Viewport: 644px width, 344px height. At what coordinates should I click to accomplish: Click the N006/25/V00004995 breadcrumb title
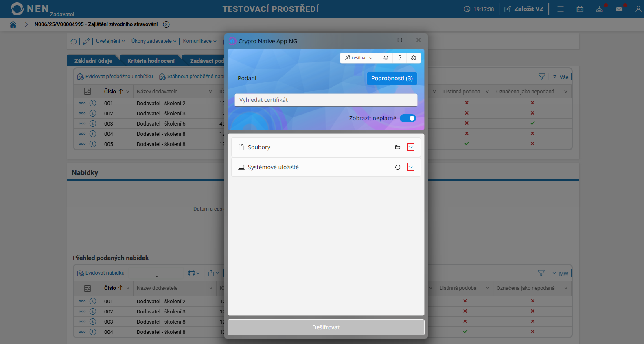point(96,24)
